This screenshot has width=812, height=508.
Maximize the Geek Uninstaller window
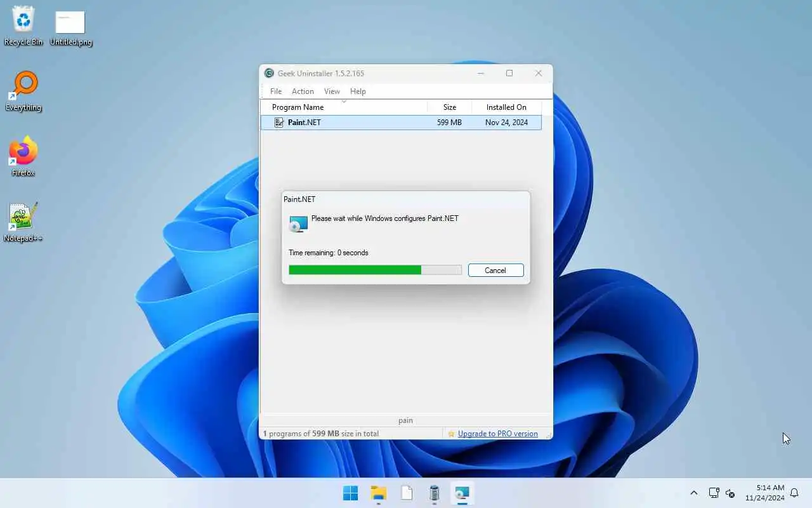pos(509,73)
